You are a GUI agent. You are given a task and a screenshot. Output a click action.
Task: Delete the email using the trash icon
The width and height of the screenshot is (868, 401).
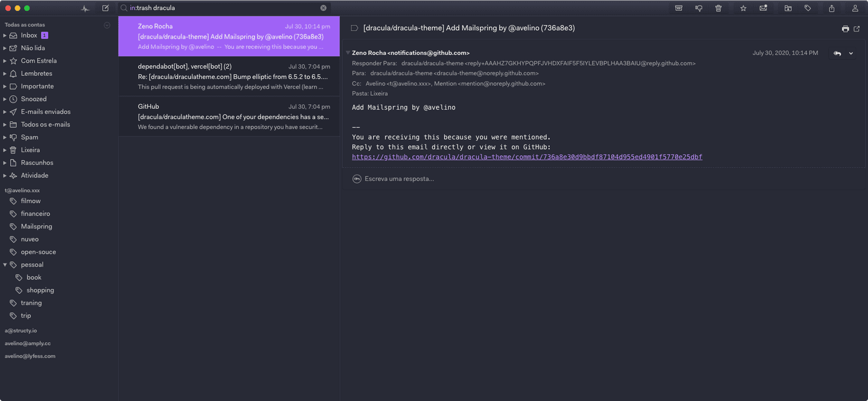pos(718,8)
